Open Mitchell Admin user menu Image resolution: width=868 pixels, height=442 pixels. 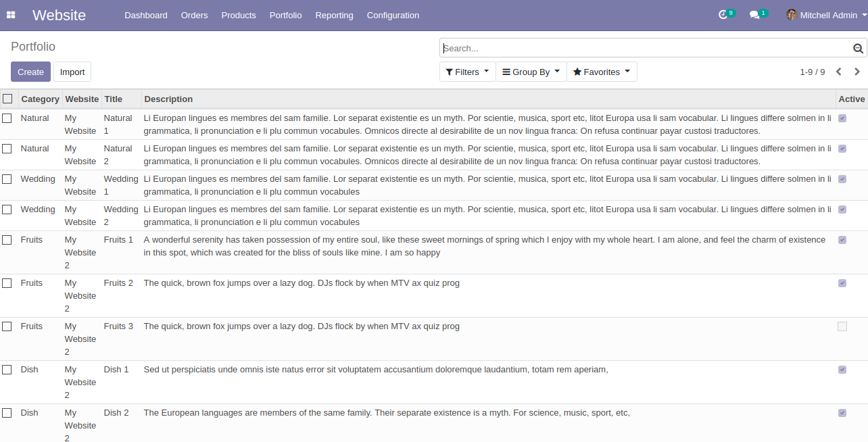(827, 15)
